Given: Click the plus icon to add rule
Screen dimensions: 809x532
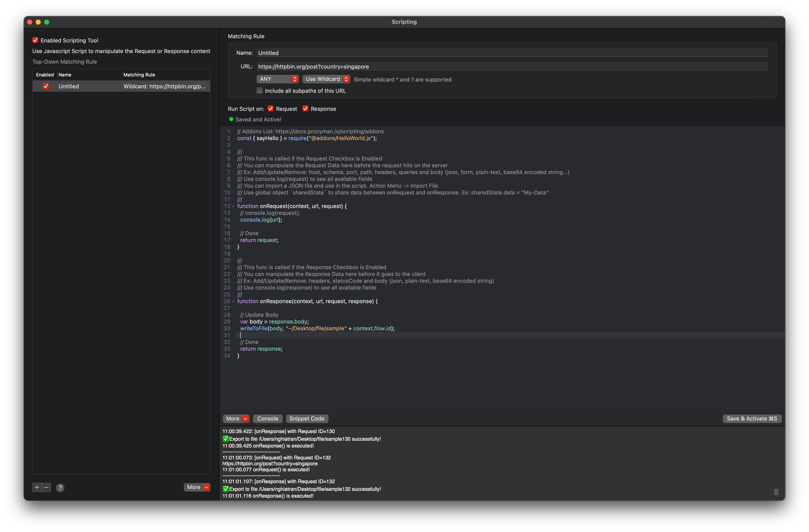Looking at the screenshot, I should coord(37,487).
